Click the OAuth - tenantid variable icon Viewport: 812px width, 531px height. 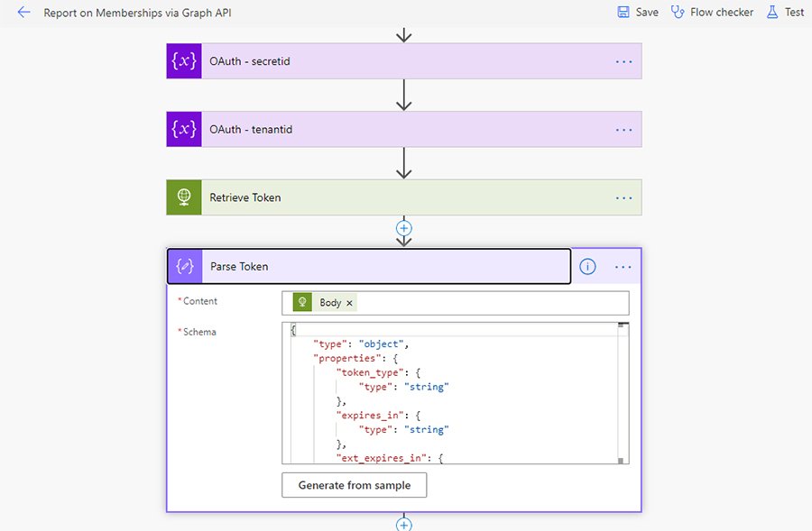184,130
